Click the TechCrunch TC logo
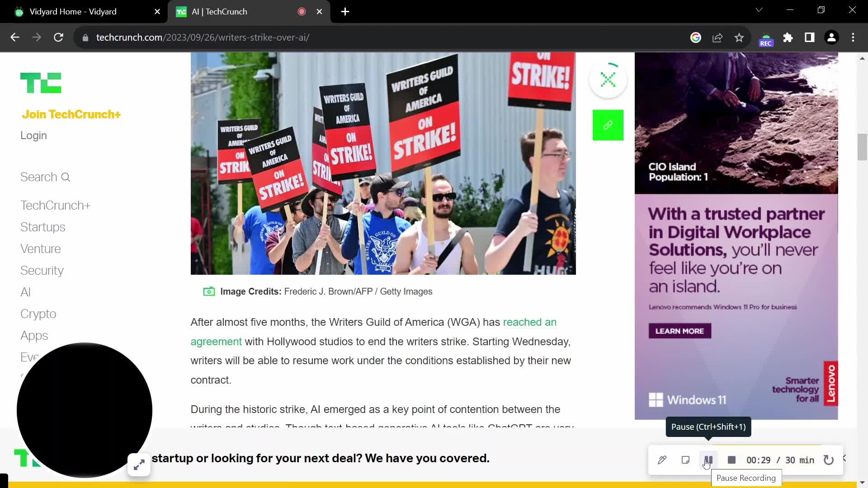Screen dimensions: 868x488 tap(41, 83)
